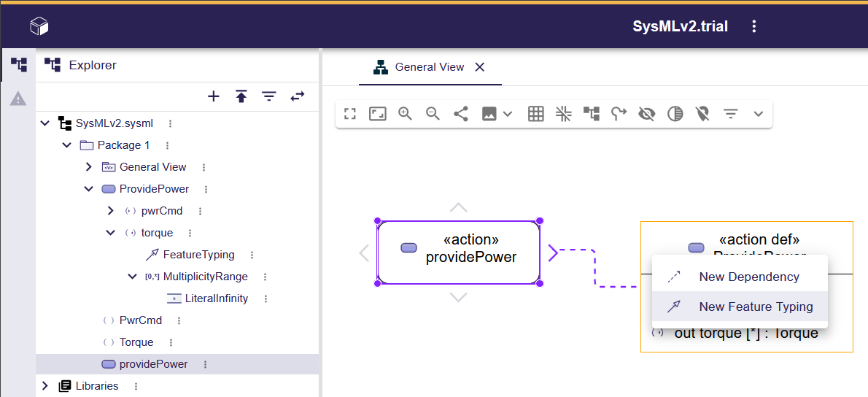Zoom in on the diagram

point(405,114)
